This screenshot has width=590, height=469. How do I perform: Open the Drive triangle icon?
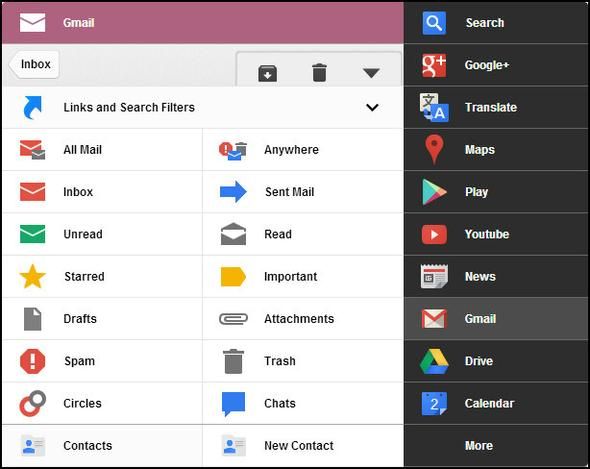point(434,361)
